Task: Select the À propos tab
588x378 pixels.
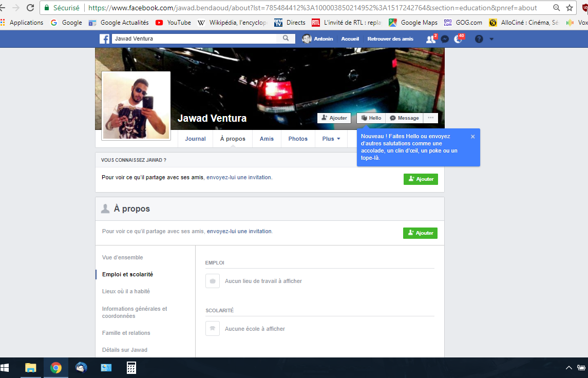Action: (x=233, y=139)
